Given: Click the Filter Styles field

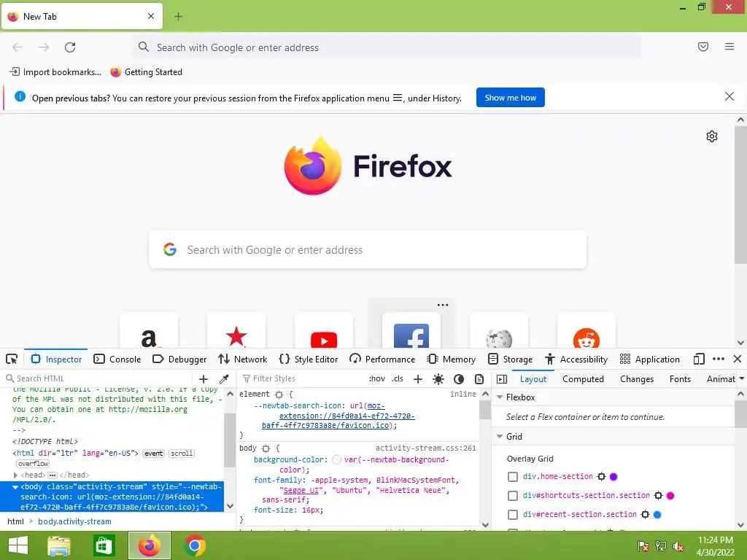Looking at the screenshot, I should pos(301,378).
